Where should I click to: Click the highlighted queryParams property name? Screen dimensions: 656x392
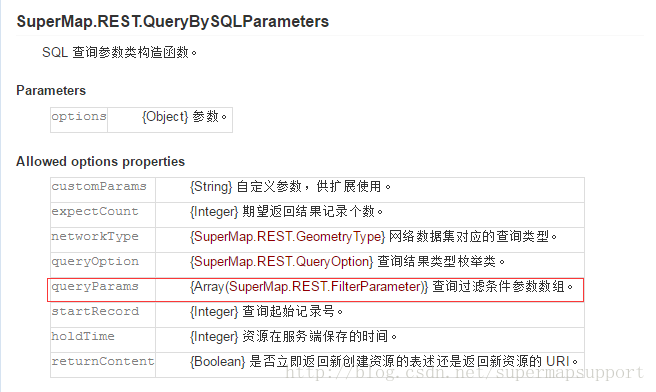95,287
